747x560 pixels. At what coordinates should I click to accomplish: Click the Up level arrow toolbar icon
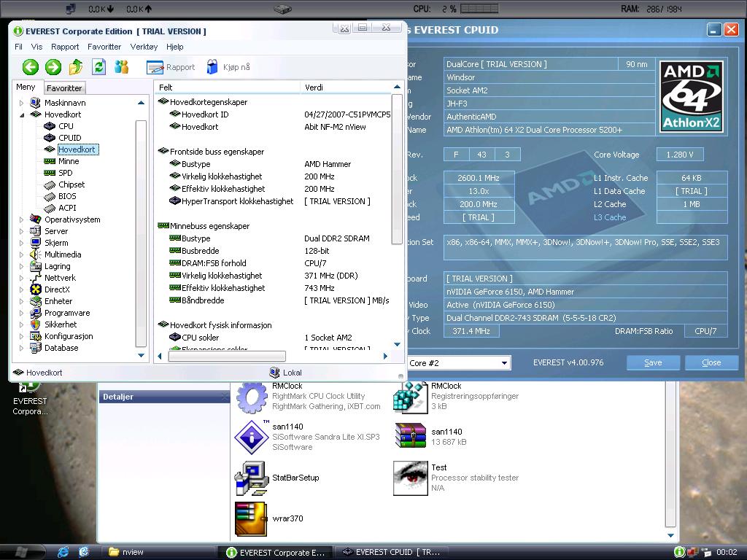[x=76, y=67]
